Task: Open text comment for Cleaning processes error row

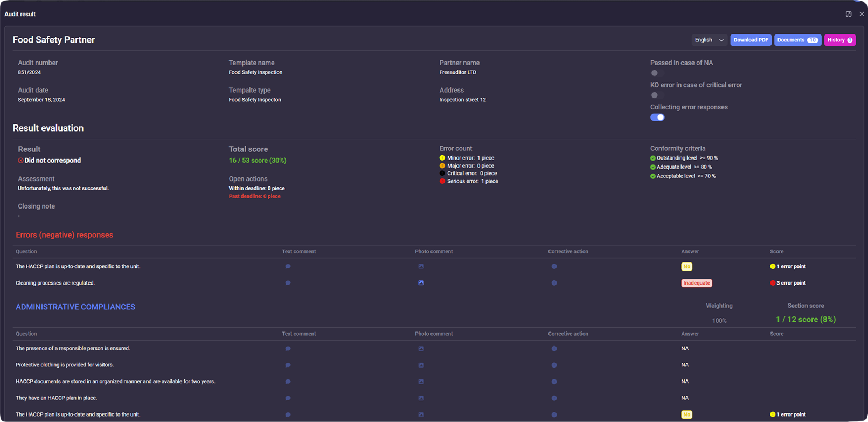Action: pyautogui.click(x=288, y=283)
